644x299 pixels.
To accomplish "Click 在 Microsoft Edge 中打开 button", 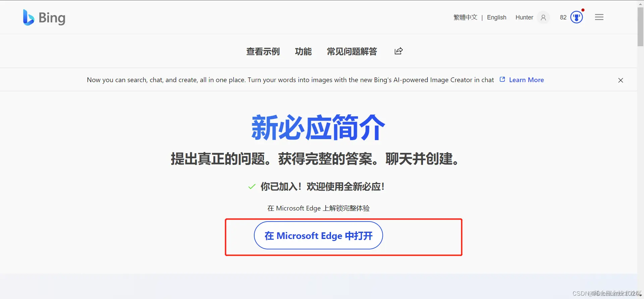I will (x=318, y=235).
